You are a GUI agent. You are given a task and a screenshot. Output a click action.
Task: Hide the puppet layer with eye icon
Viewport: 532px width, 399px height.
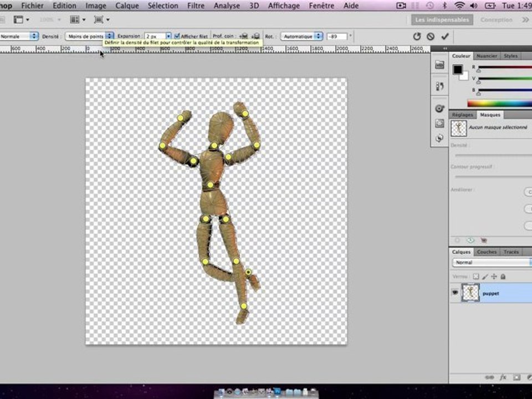(x=455, y=293)
